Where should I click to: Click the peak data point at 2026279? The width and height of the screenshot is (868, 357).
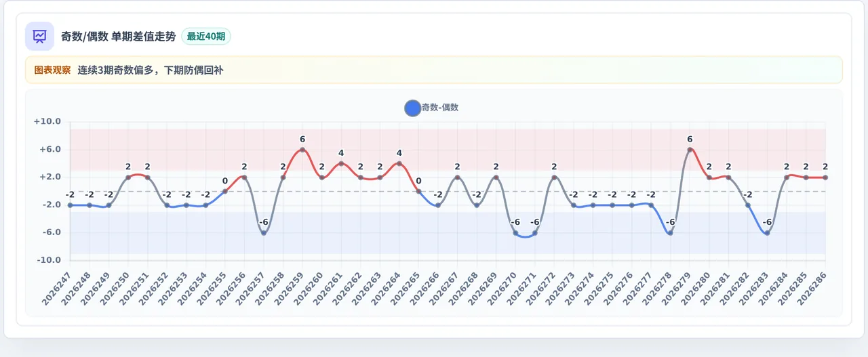pyautogui.click(x=690, y=150)
